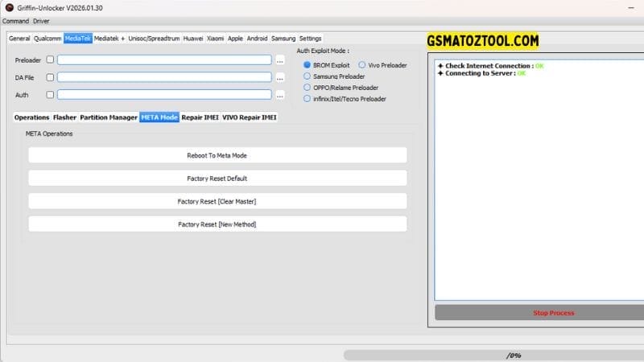644x362 pixels.
Task: Select the Vivo Preloader radio option
Action: [x=362, y=64]
